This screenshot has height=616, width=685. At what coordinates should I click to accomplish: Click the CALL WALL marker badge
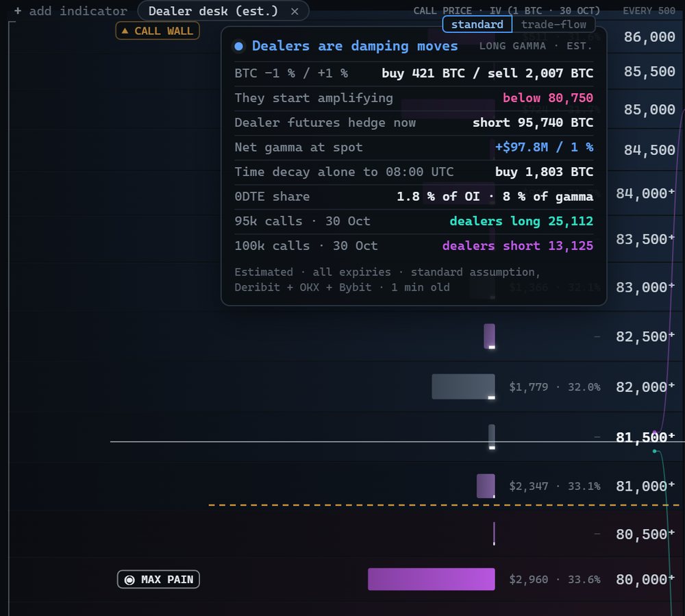158,31
